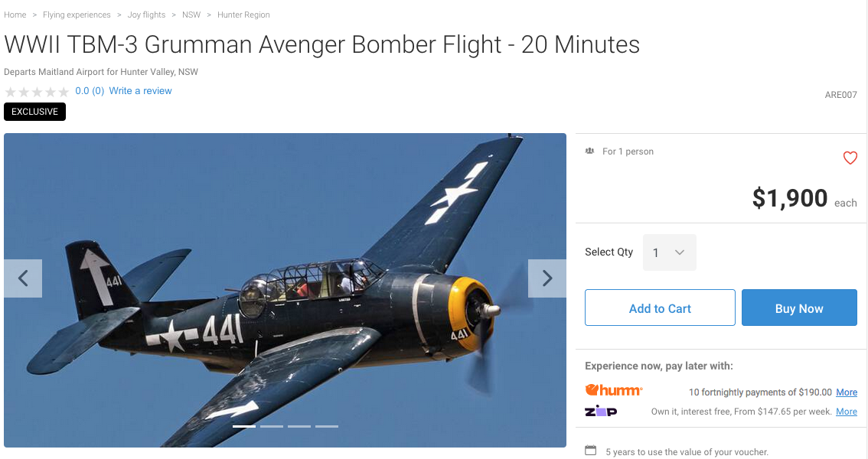The height and width of the screenshot is (459, 868).
Task: Open Joy flights breadcrumb
Action: [x=146, y=15]
